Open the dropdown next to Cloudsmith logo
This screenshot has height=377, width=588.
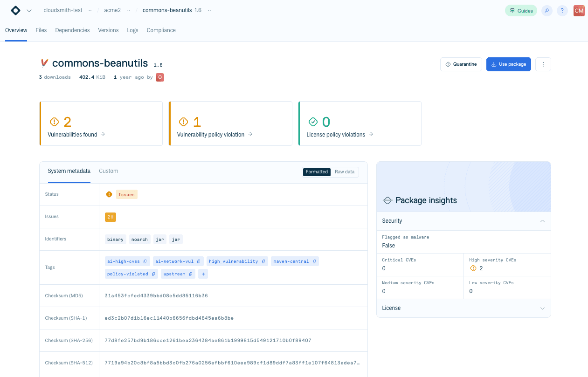(29, 11)
